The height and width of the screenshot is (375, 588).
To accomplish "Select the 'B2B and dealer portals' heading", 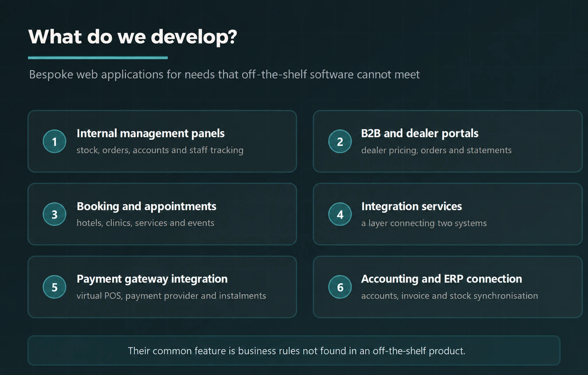I will [x=420, y=133].
